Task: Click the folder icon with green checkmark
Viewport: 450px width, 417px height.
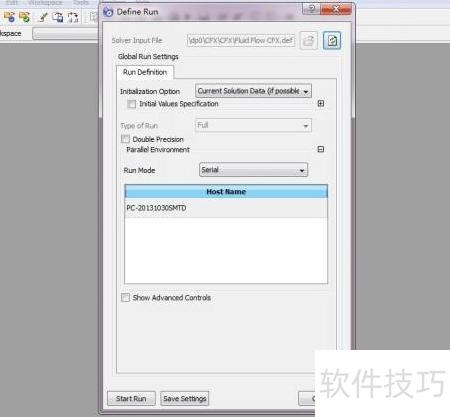Action: point(24,17)
